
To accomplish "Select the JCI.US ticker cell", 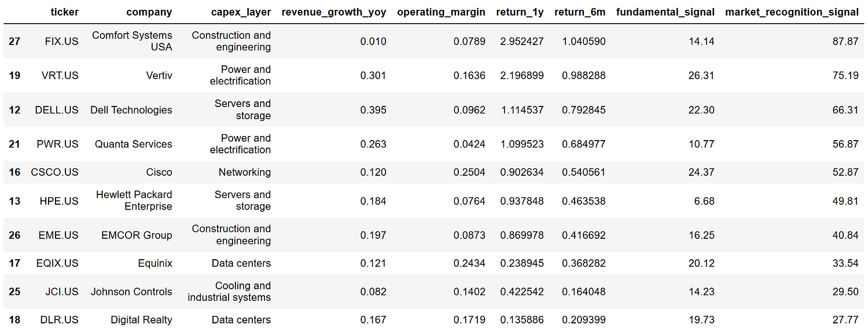I will (62, 292).
